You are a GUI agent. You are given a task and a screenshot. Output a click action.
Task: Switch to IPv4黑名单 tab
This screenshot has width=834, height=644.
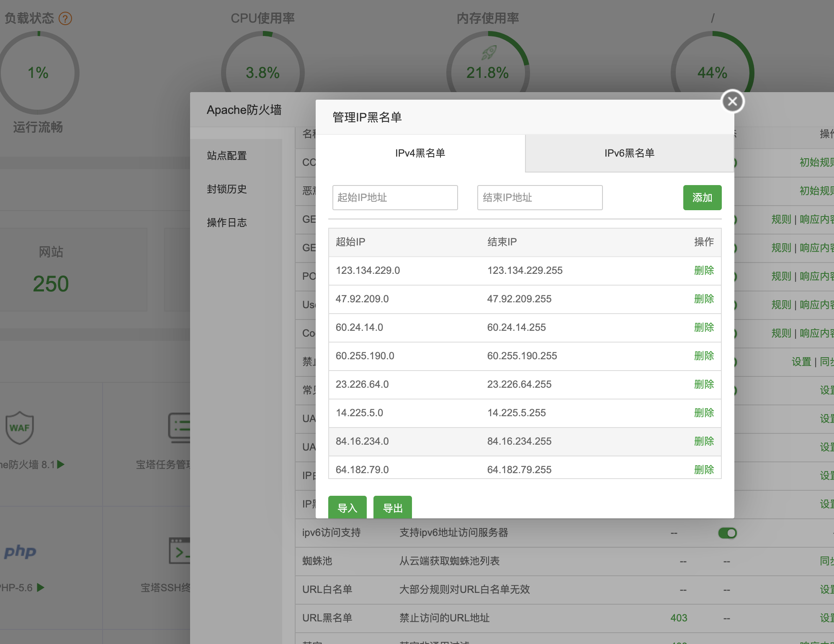tap(420, 153)
